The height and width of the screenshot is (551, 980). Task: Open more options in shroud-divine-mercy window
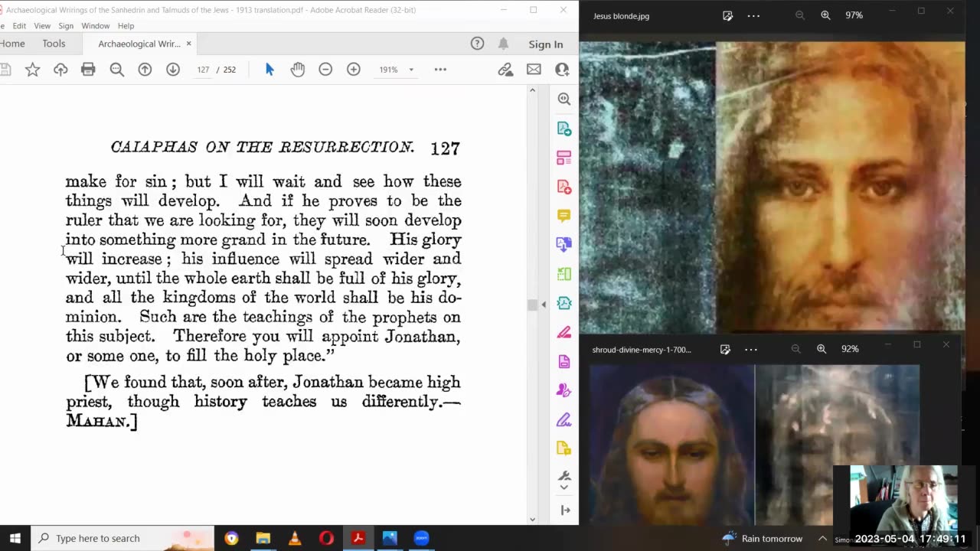click(751, 350)
